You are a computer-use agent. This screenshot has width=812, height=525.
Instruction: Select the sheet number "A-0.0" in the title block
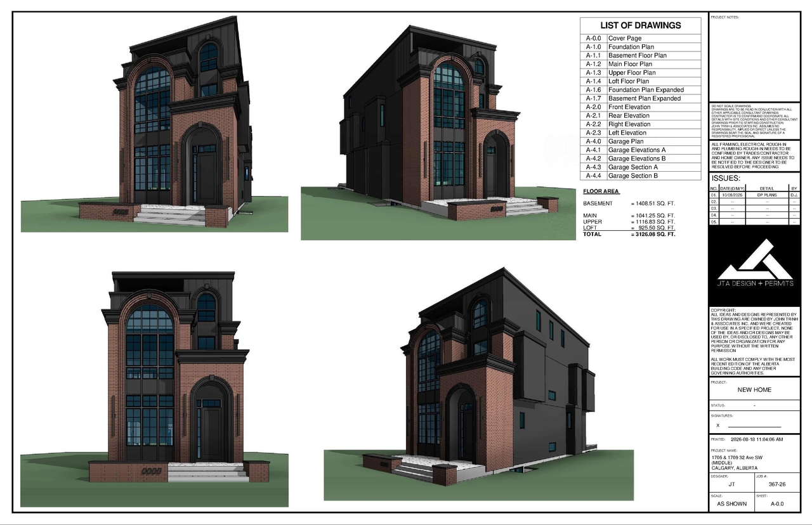point(776,504)
